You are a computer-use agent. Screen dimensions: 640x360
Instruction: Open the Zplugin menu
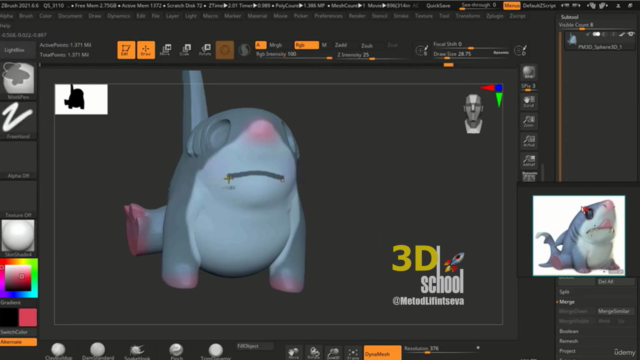pyautogui.click(x=495, y=16)
